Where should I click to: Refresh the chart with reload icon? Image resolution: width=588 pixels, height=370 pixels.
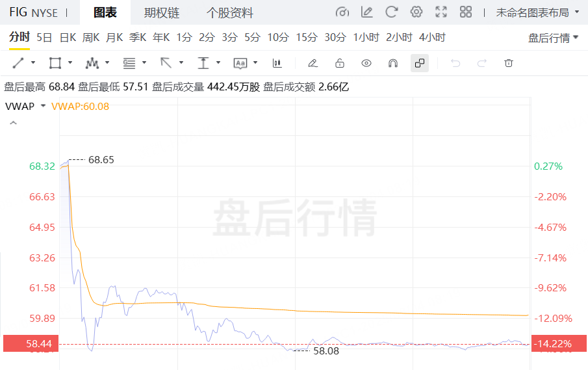pyautogui.click(x=391, y=12)
